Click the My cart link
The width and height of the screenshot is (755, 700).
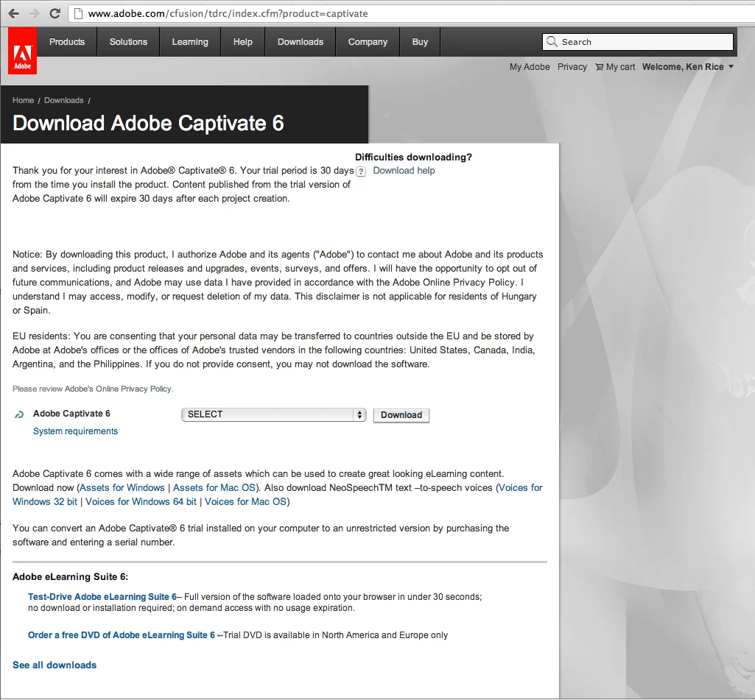coord(620,67)
